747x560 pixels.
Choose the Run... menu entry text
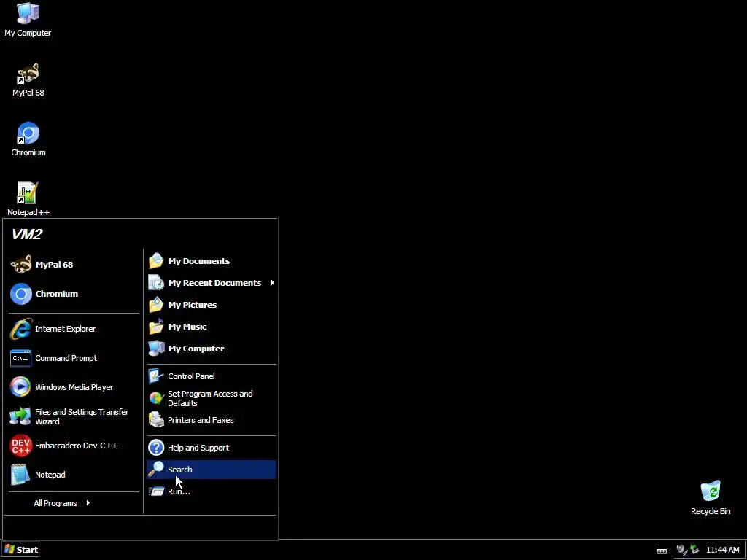(x=179, y=491)
